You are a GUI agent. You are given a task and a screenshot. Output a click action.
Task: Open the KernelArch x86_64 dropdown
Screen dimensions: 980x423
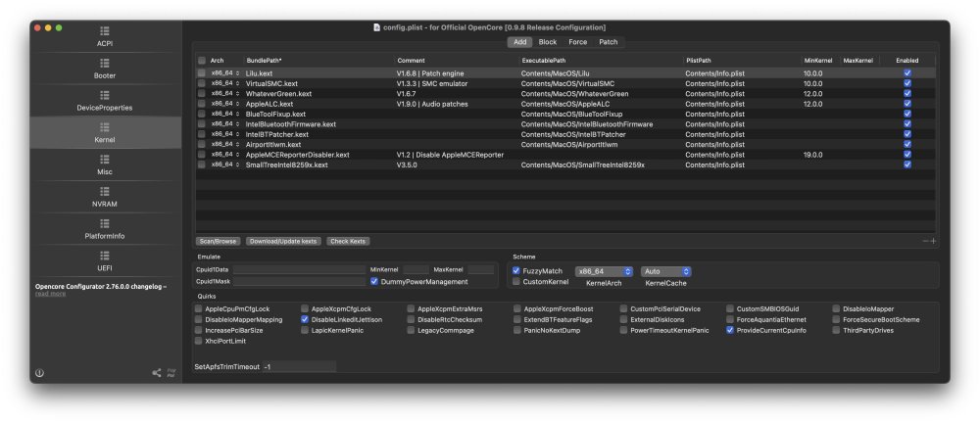click(x=604, y=272)
